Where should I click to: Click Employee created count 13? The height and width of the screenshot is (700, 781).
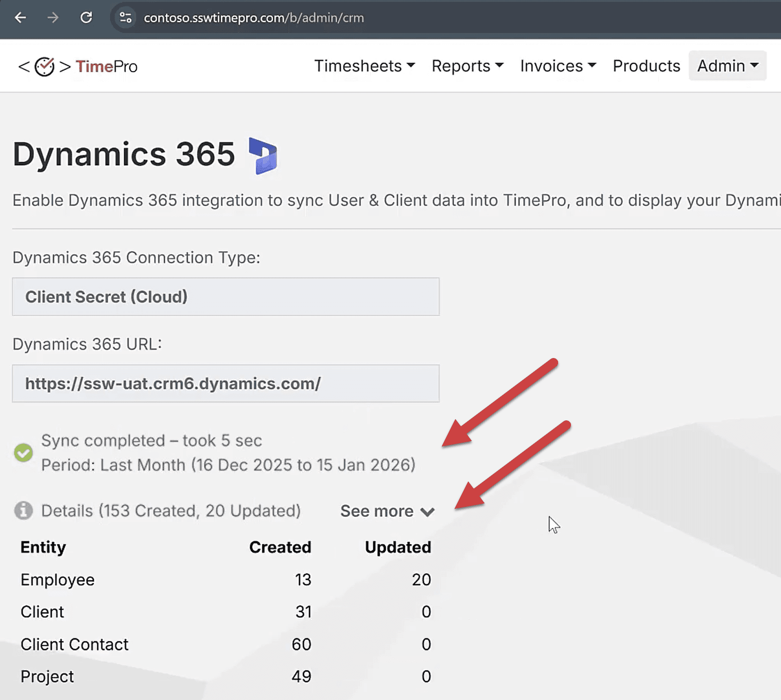[x=303, y=580]
